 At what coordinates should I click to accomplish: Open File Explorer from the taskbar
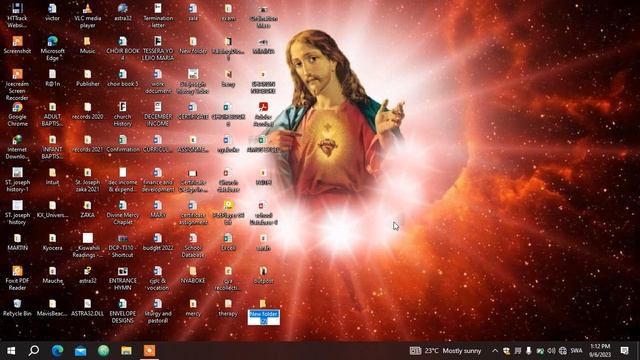[x=126, y=351]
